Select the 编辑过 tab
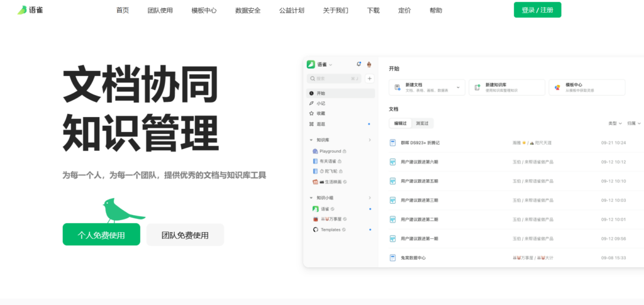 [401, 123]
